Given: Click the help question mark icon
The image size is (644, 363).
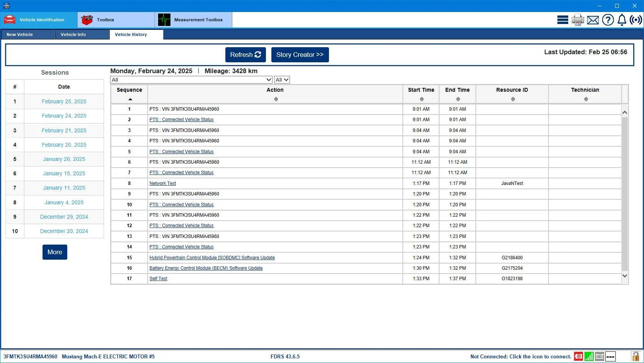Looking at the screenshot, I should (x=608, y=20).
